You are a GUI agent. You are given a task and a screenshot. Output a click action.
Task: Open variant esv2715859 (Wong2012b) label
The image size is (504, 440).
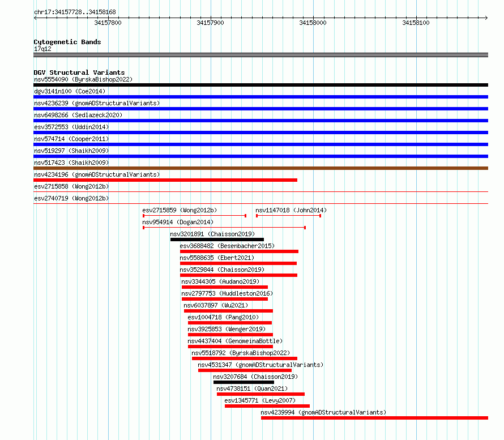(x=180, y=210)
